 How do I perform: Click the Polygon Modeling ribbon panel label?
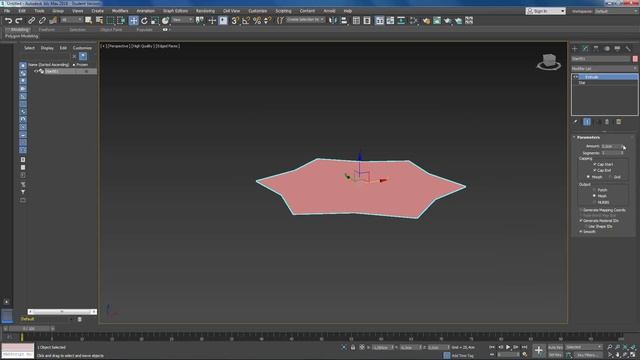(22, 36)
